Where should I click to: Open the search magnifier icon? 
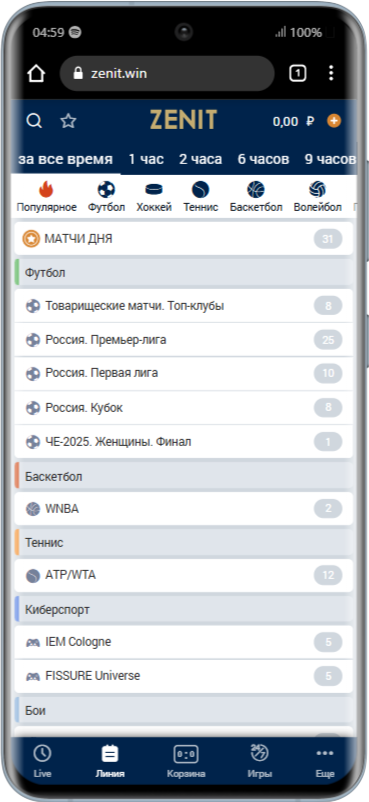(x=34, y=121)
